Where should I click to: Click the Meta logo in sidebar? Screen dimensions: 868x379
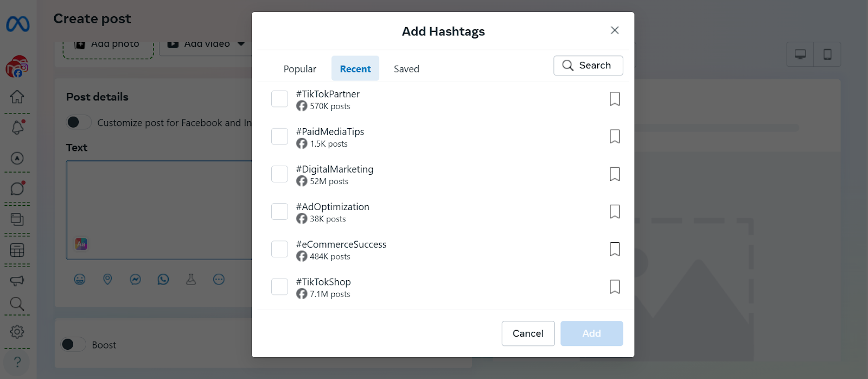tap(17, 24)
